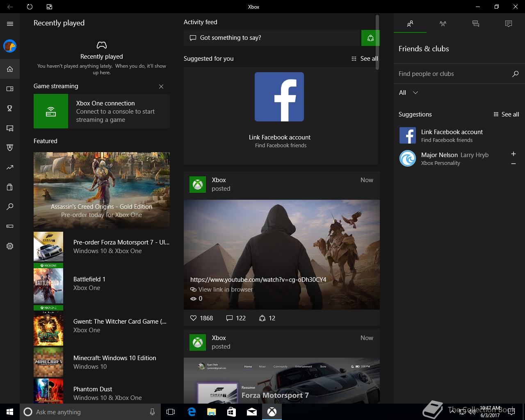Click the back arrow in the title bar

(10, 7)
